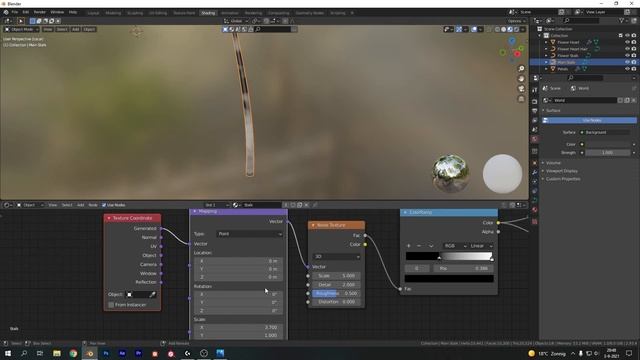
Task: Toggle From Instancer checkbox in Texture Coordinate node
Action: [111, 304]
